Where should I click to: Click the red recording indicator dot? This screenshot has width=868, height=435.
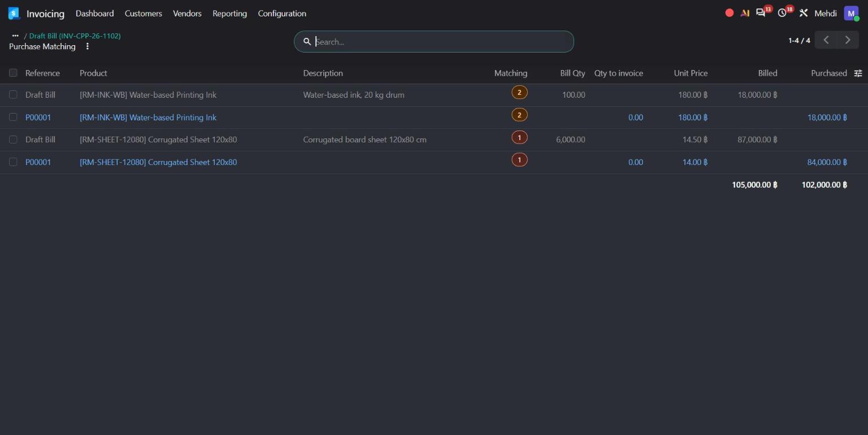coord(730,13)
